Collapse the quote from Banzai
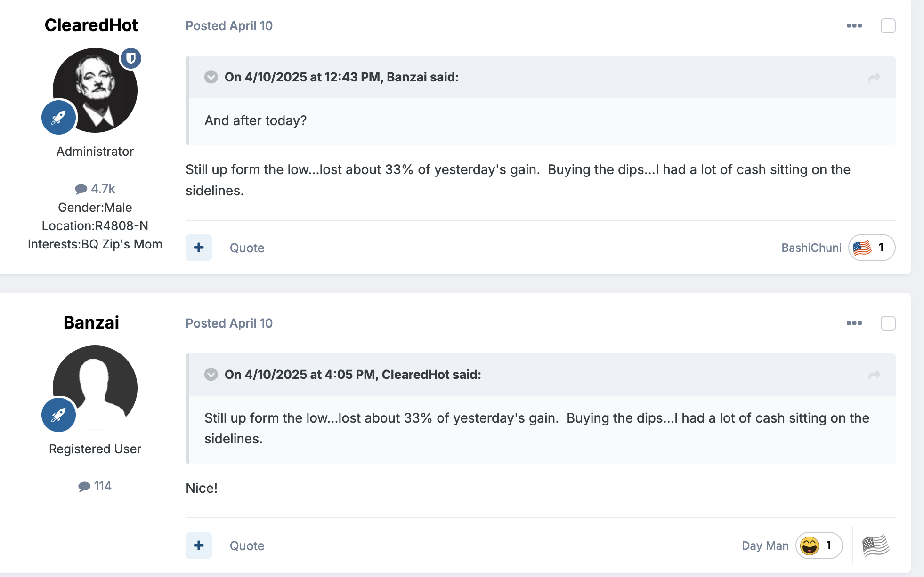This screenshot has width=924, height=577. 211,77
